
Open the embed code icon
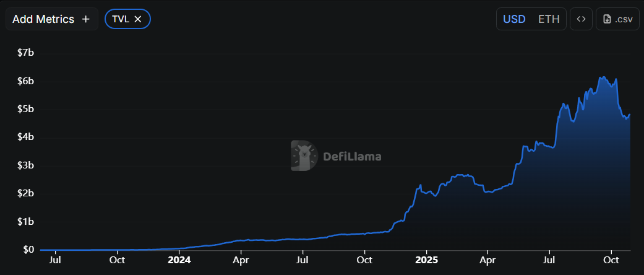(x=581, y=19)
